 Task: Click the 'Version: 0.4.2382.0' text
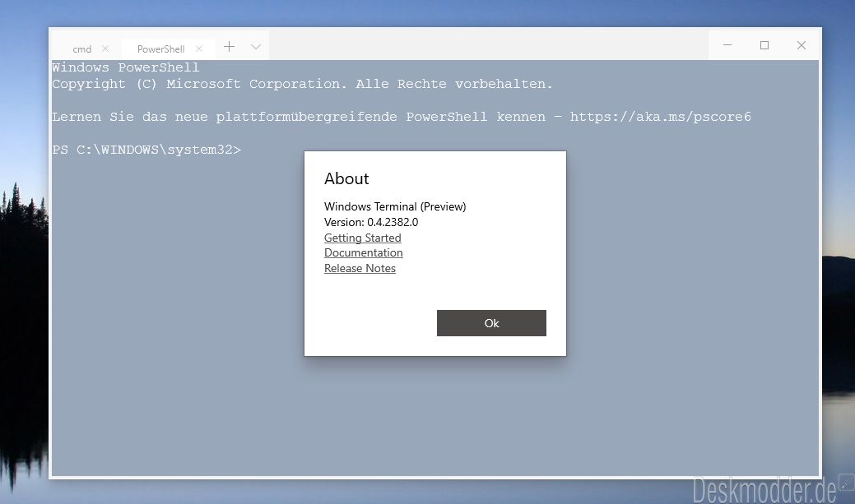coord(371,222)
